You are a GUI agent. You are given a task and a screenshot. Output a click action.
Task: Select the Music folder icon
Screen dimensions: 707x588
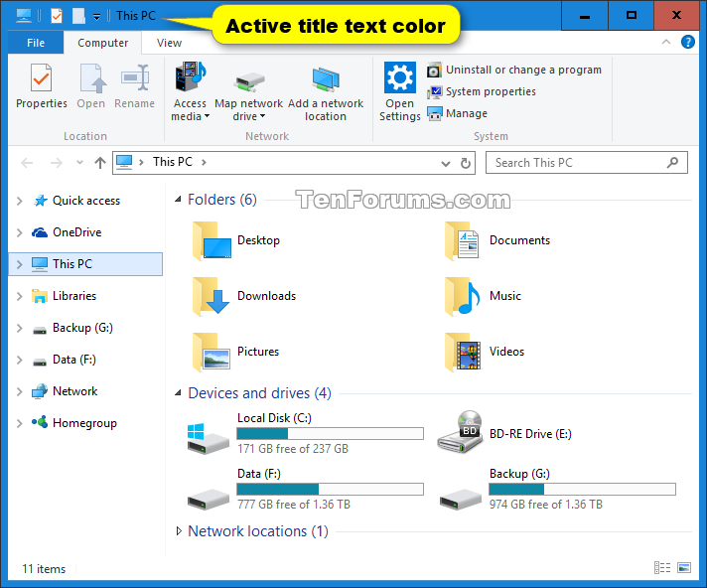tap(462, 297)
